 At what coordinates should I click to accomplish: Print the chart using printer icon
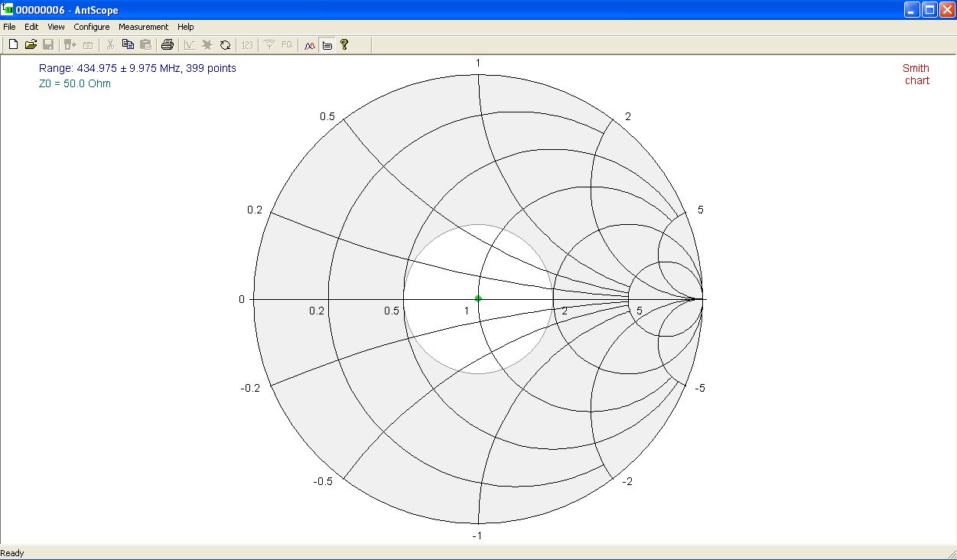point(167,45)
